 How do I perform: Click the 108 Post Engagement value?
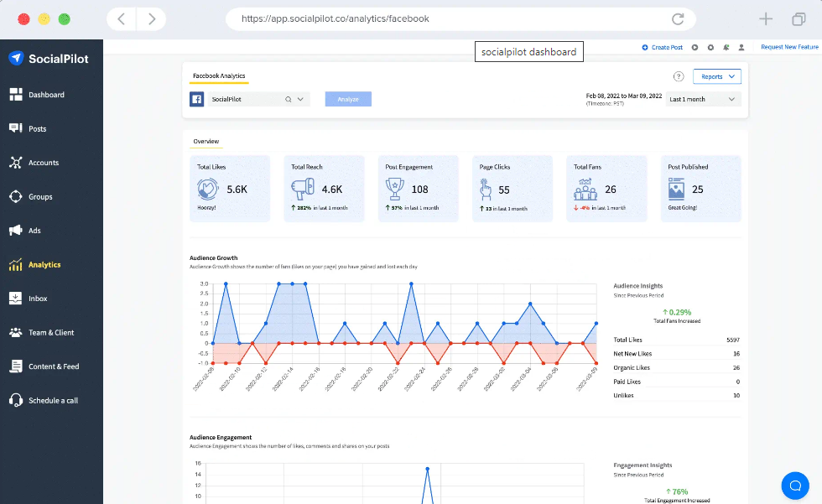(x=420, y=190)
